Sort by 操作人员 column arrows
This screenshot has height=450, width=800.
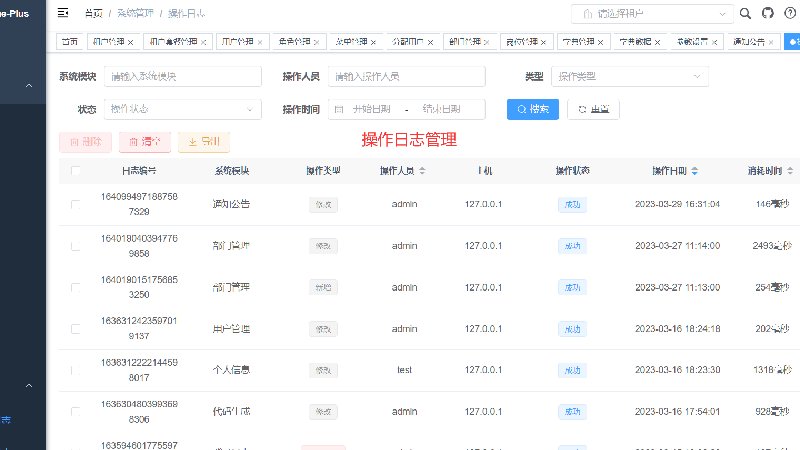tap(422, 171)
